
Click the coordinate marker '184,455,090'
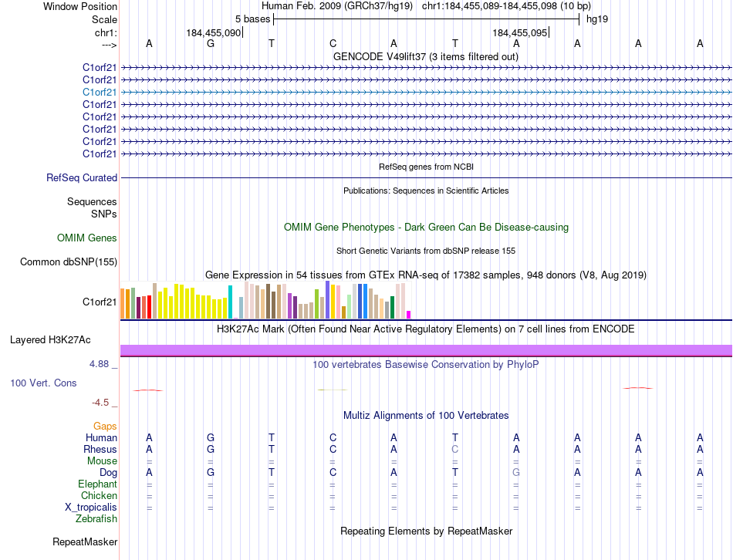(213, 32)
